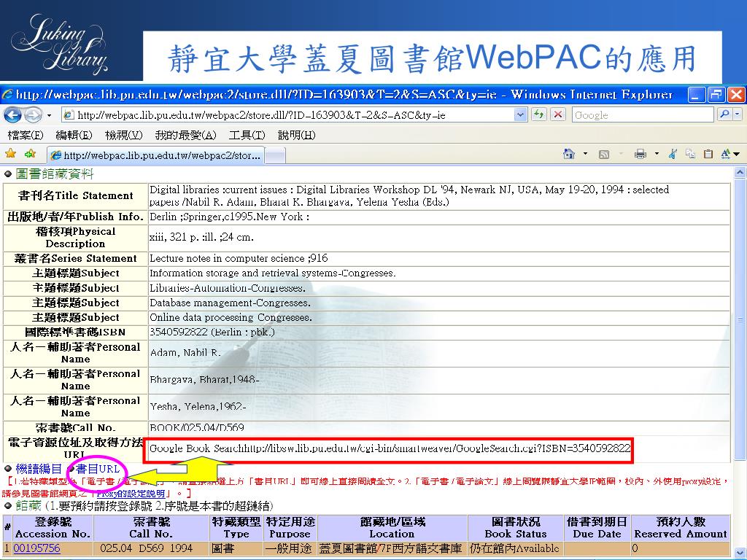This screenshot has width=747, height=560.
Task: Select the webpac.lib.pu.edu.tw browser tab
Action: click(x=156, y=155)
